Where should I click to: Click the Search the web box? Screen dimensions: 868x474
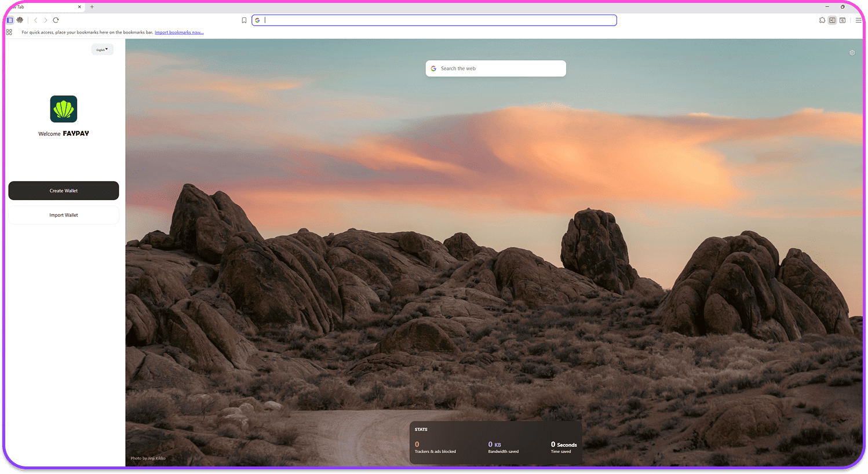[x=496, y=68]
